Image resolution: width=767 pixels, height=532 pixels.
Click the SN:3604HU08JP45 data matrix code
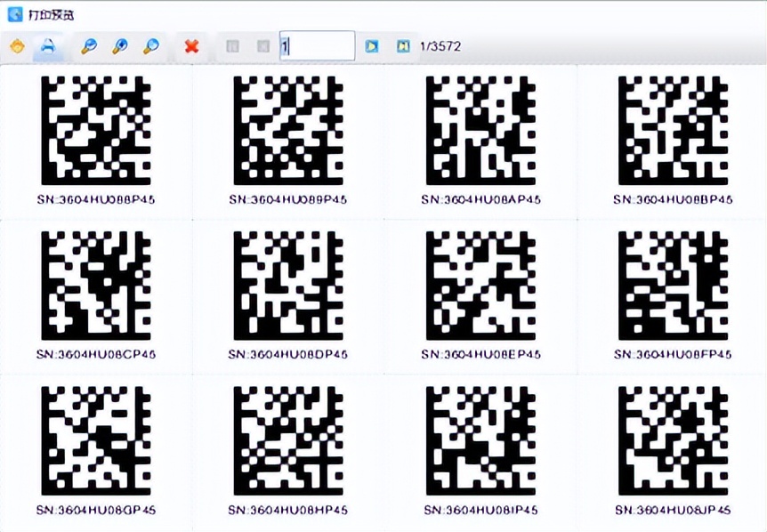673,440
